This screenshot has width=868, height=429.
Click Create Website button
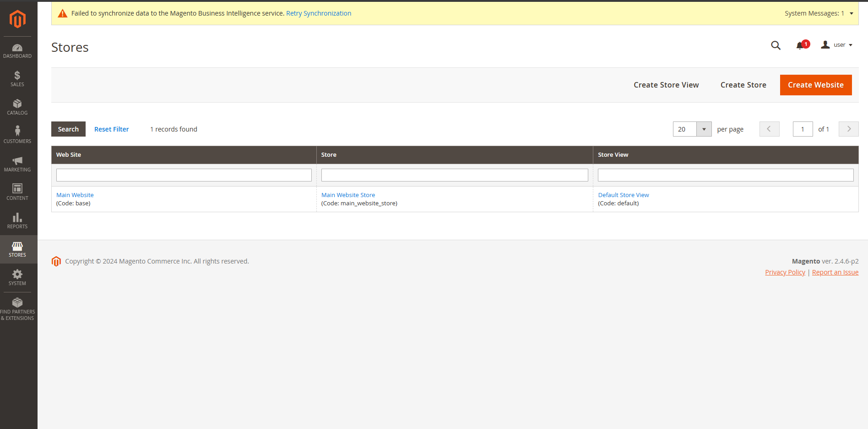tap(816, 85)
